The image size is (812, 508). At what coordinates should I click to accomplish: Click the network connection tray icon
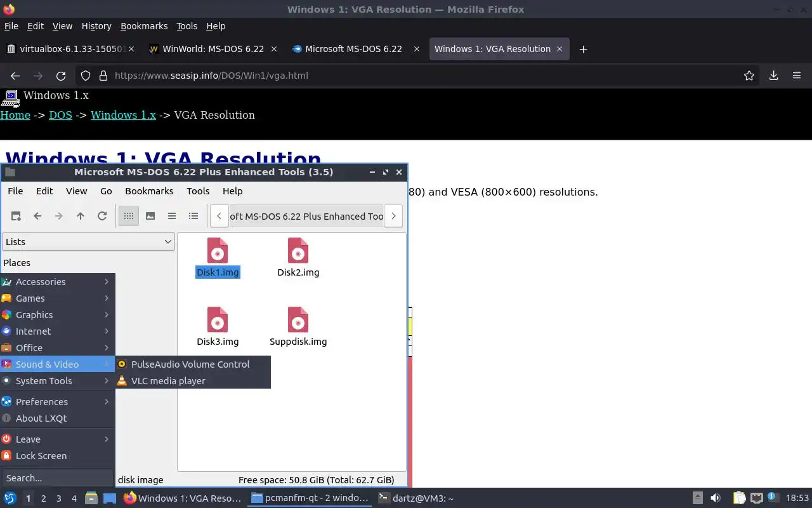coord(756,498)
